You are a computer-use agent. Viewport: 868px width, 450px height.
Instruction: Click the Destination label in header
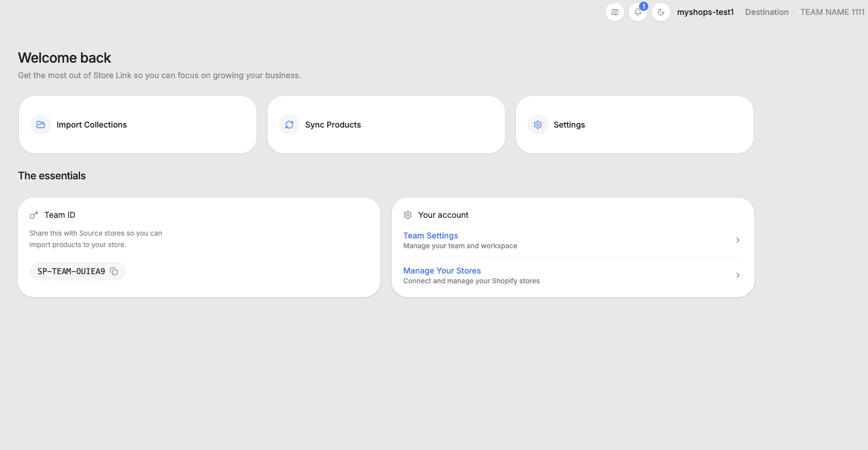767,12
